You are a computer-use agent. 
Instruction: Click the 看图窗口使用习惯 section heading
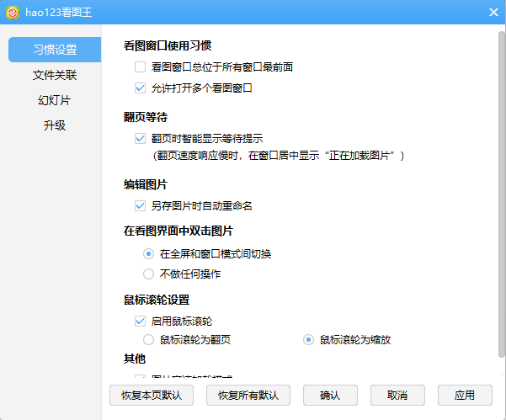point(168,45)
